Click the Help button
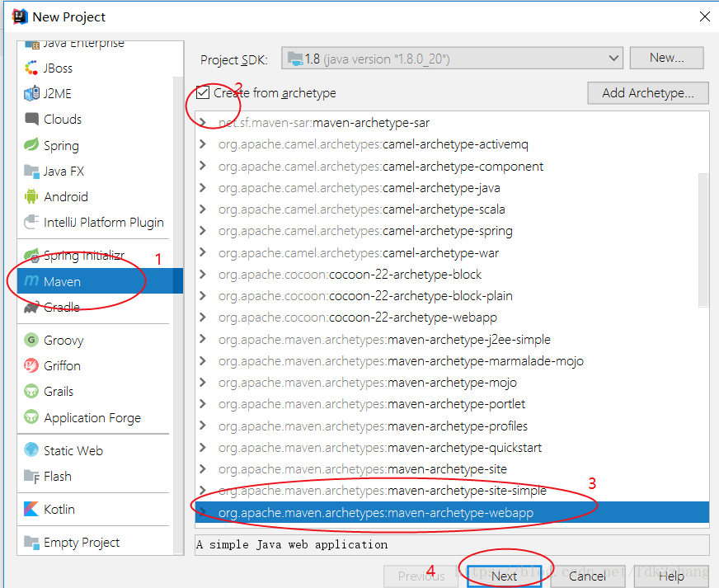This screenshot has height=588, width=719. pyautogui.click(x=671, y=576)
